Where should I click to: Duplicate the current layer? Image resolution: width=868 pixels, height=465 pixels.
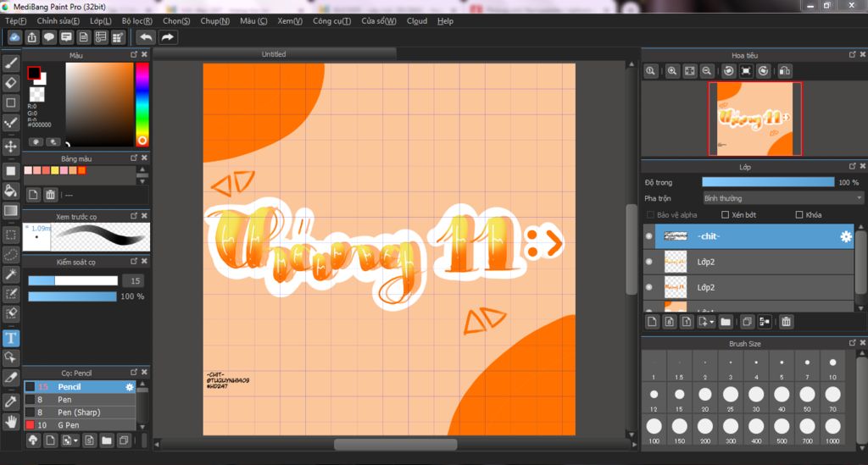click(747, 322)
